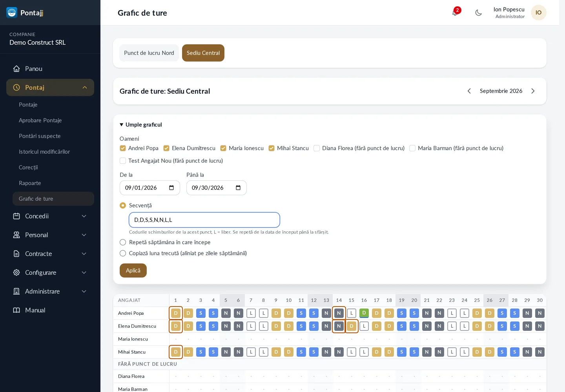Expand the Configurare menu chevron
The image size is (565, 392).
tap(84, 272)
